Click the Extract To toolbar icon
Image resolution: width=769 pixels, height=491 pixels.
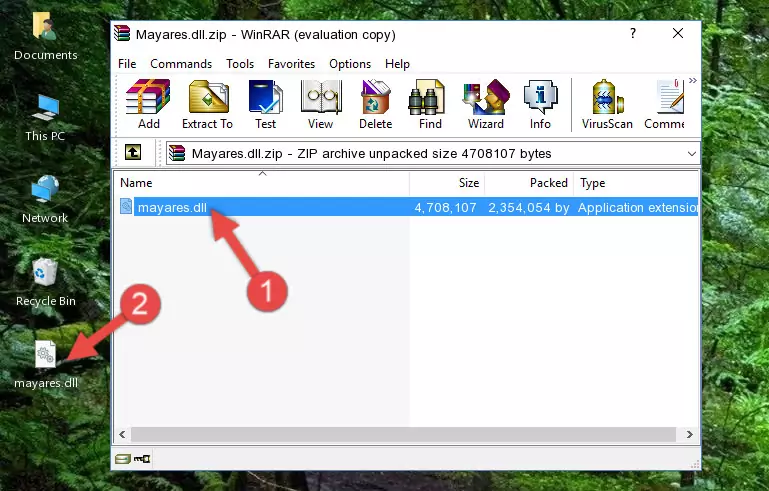tap(207, 104)
